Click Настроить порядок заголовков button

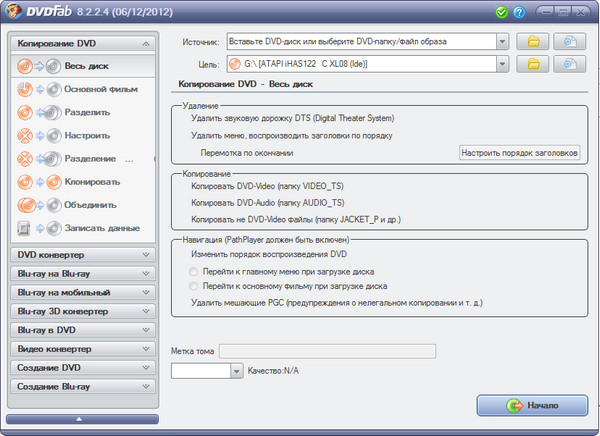(519, 153)
